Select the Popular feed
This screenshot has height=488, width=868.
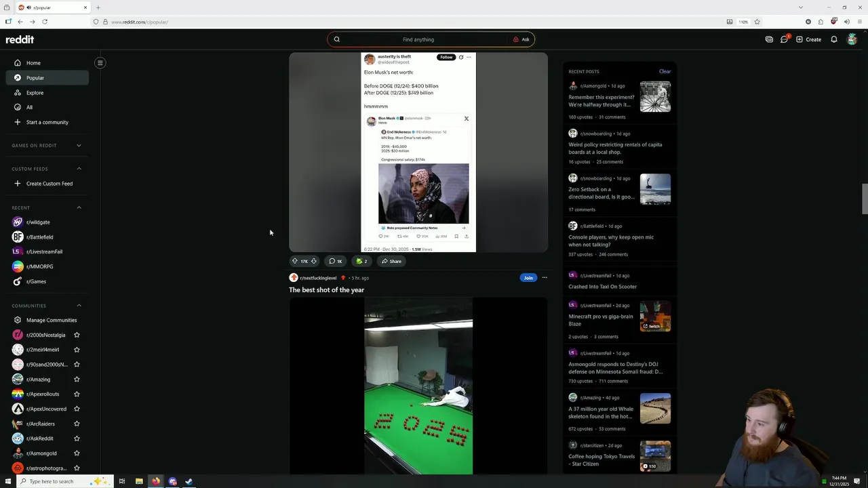(x=47, y=78)
